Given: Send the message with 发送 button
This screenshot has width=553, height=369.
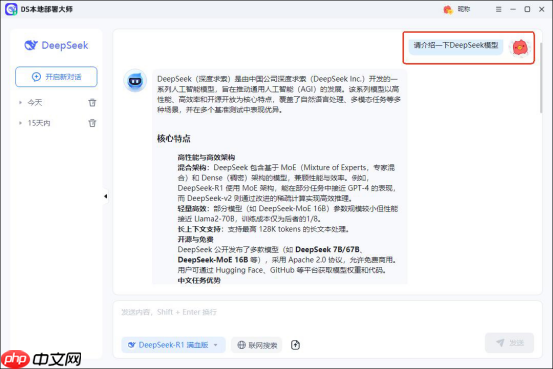Looking at the screenshot, I should [509, 343].
